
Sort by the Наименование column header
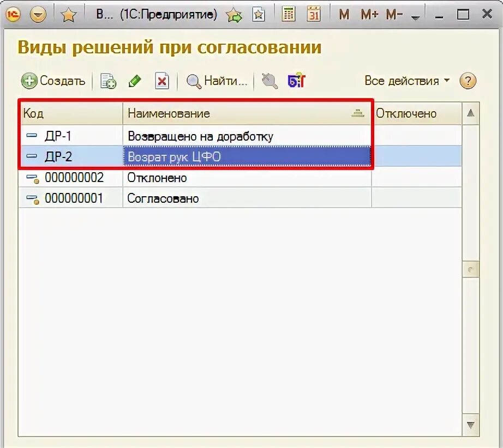point(247,113)
